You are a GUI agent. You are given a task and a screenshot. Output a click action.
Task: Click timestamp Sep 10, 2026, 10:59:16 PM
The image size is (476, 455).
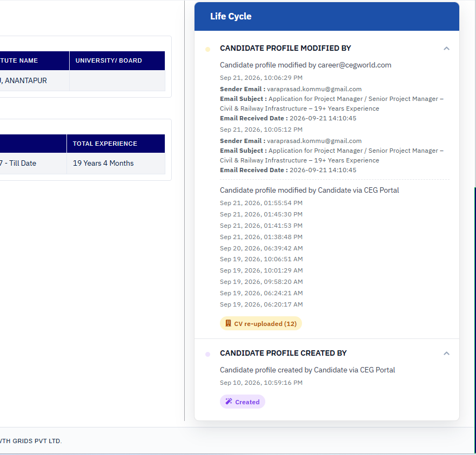click(261, 383)
